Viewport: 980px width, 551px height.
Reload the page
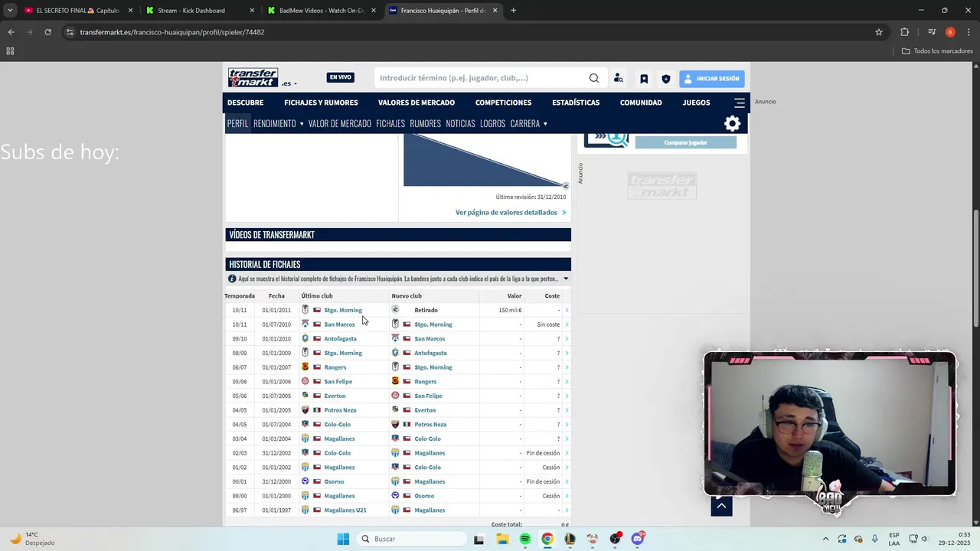[47, 32]
